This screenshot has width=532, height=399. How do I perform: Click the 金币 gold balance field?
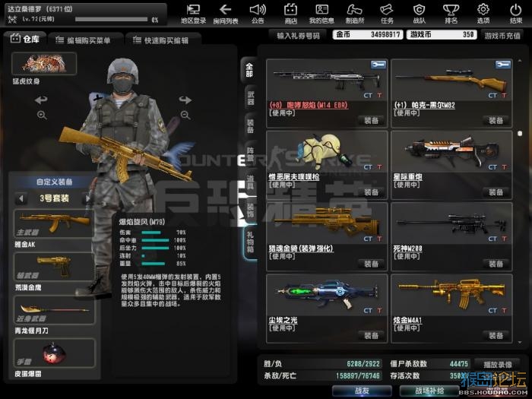(x=368, y=35)
